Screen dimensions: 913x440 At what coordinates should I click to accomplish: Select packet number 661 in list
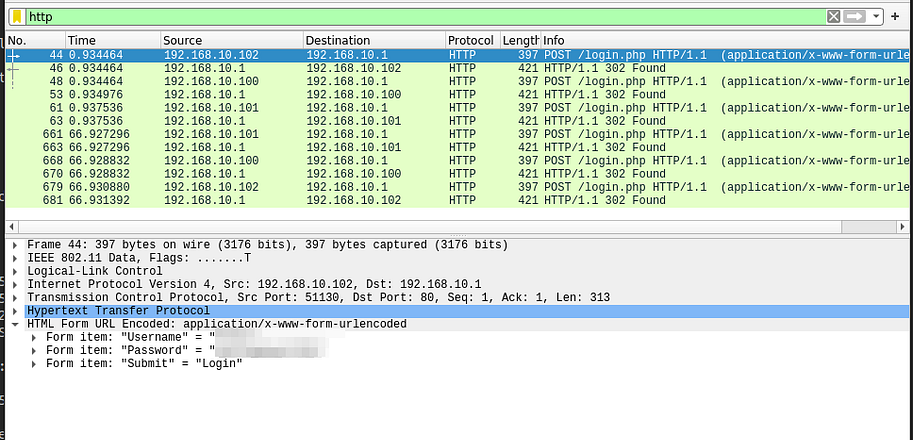coord(300,134)
